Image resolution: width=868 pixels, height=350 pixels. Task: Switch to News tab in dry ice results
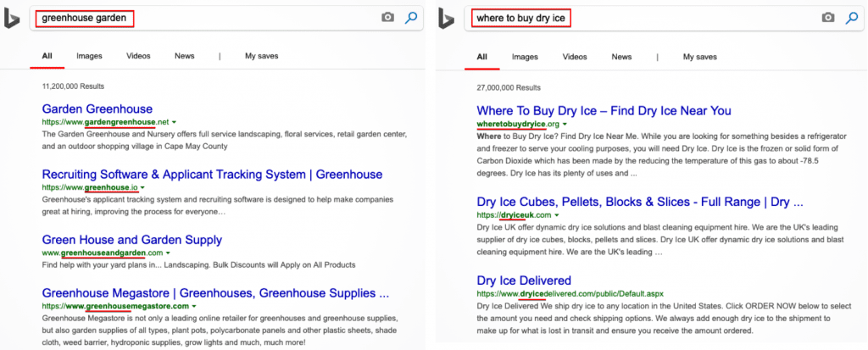coord(621,57)
